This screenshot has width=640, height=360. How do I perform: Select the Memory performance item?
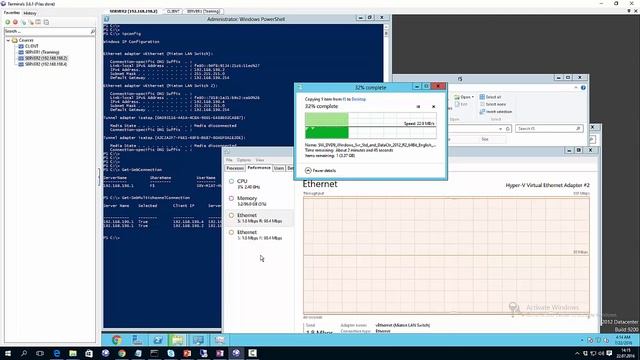point(259,201)
